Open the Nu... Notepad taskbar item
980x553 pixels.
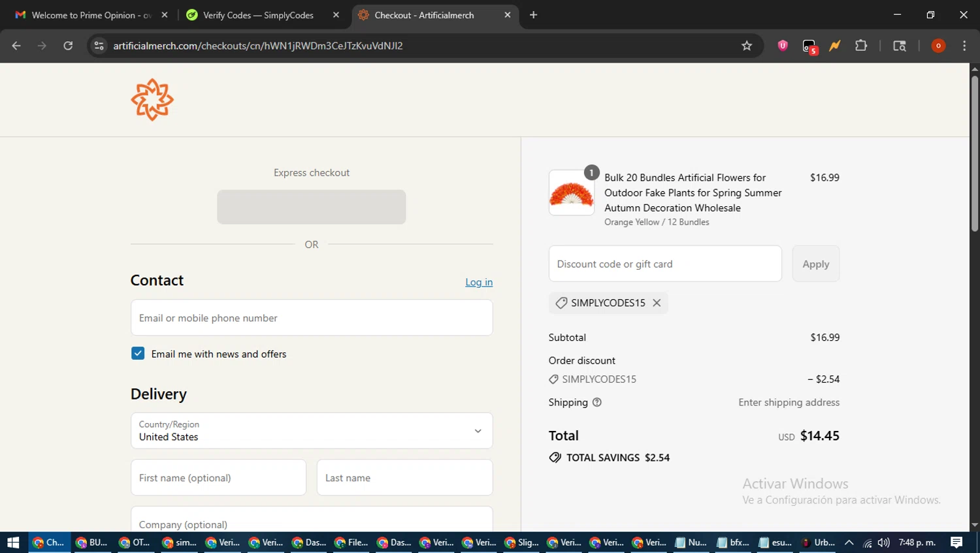(691, 543)
